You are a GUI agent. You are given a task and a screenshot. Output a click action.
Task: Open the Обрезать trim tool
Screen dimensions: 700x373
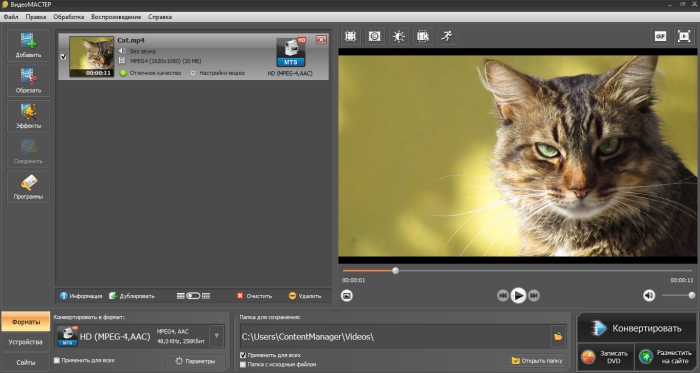pyautogui.click(x=28, y=81)
